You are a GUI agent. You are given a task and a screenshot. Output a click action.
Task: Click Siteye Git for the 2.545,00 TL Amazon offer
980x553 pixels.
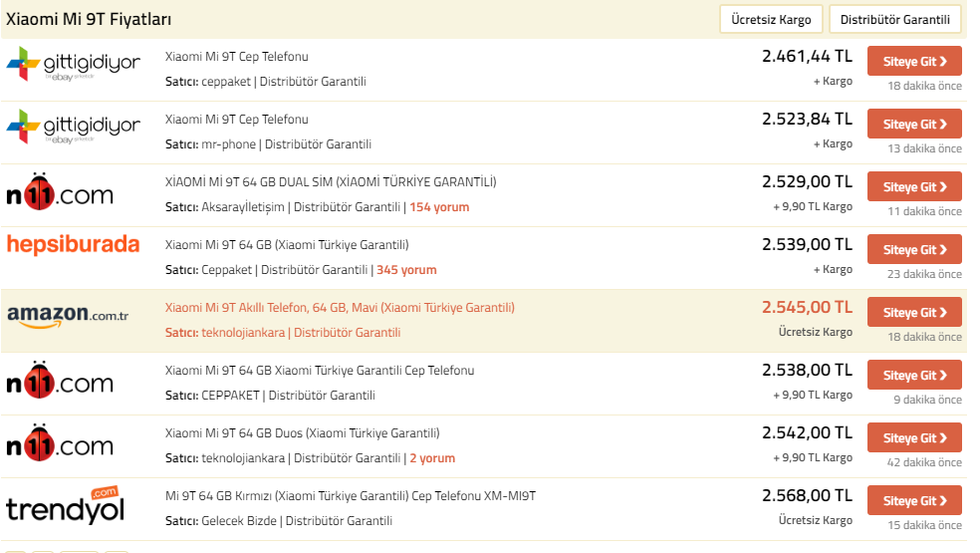pos(914,312)
